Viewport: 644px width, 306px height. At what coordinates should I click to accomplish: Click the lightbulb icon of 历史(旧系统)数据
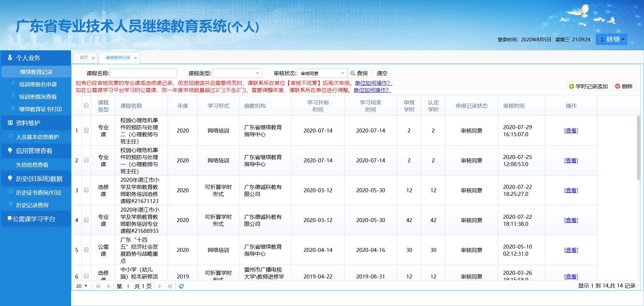point(10,178)
